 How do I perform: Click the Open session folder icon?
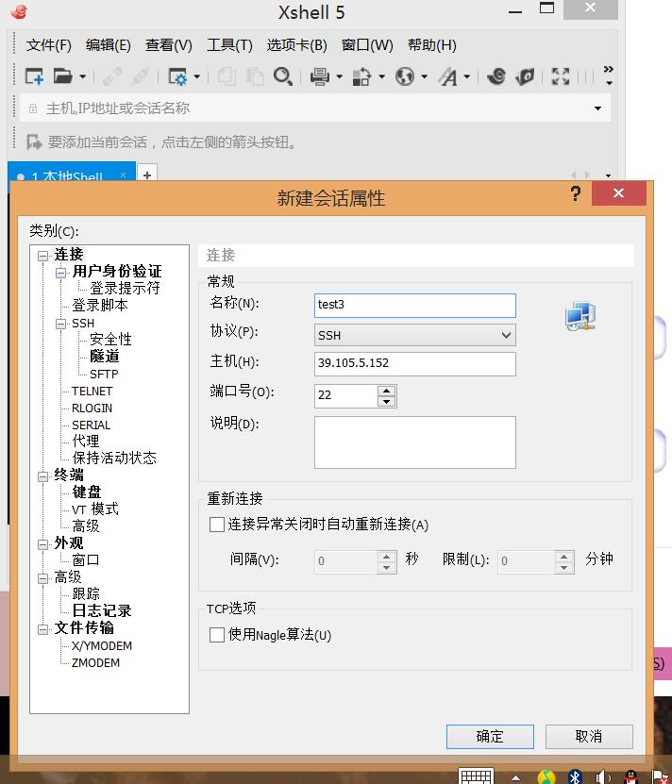62,76
